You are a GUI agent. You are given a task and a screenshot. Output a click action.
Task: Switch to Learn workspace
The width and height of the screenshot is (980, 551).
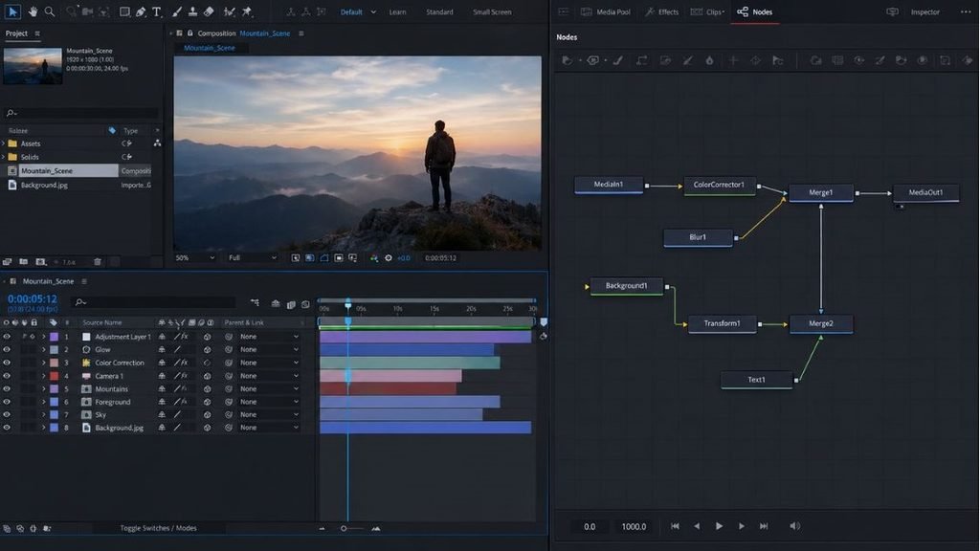tap(397, 11)
